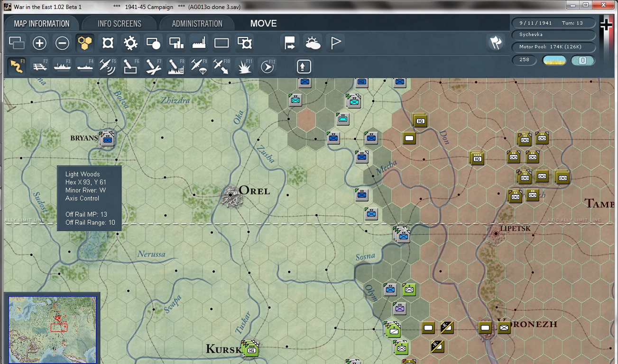This screenshot has width=618, height=364.
Task: Click the flag with arrow icon
Action: [289, 44]
